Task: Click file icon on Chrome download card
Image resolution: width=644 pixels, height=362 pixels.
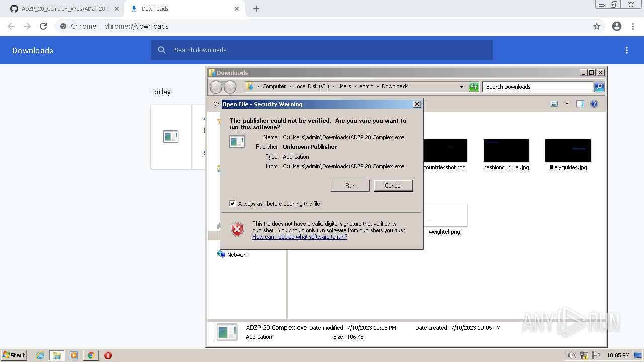Action: (x=171, y=136)
